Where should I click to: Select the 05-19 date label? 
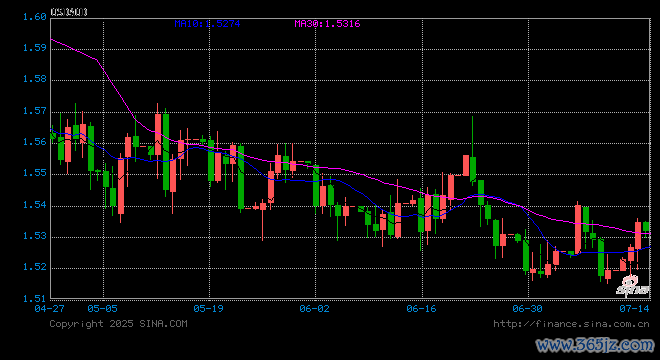click(x=208, y=309)
